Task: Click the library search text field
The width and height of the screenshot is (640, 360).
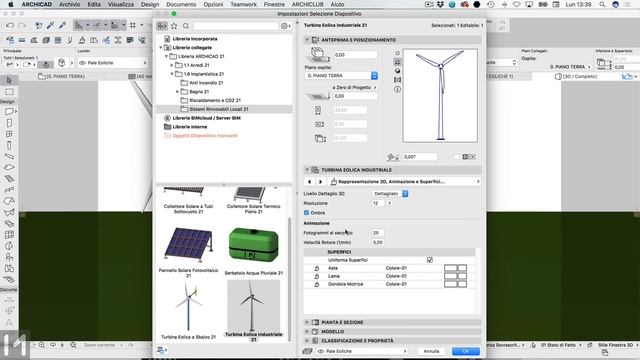Action: point(236,26)
